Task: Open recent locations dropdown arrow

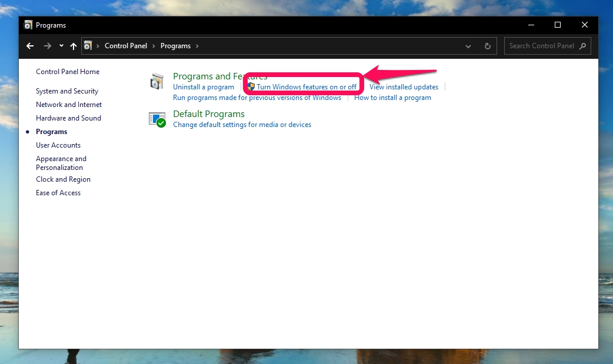Action: 61,46
